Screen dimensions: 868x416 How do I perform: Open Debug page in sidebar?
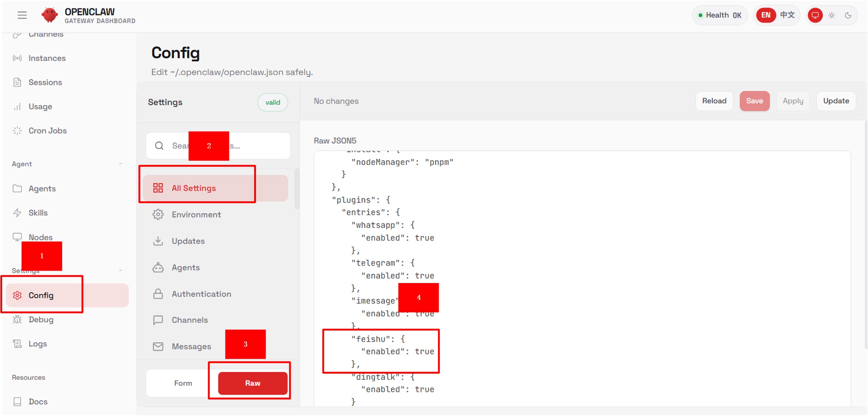[41, 320]
